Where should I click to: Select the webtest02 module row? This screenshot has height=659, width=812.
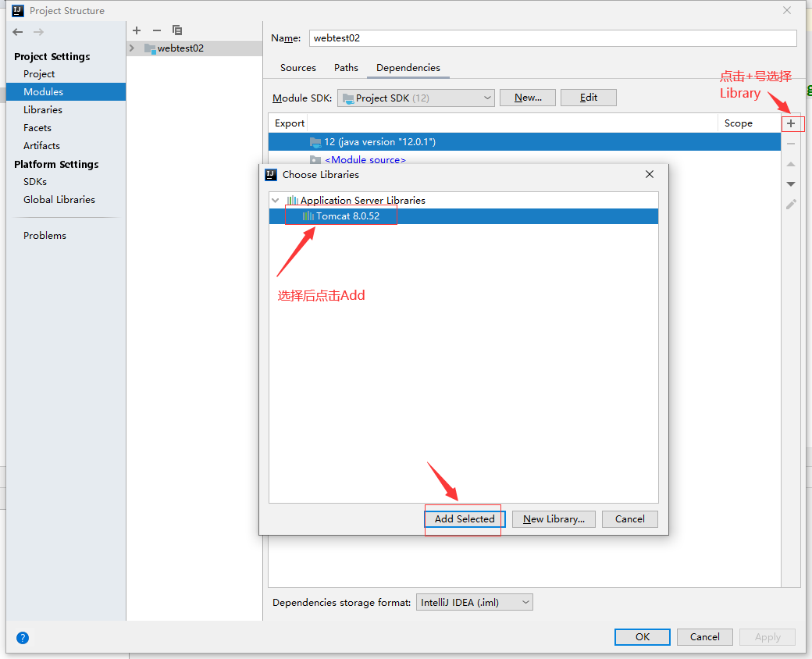pyautogui.click(x=194, y=48)
